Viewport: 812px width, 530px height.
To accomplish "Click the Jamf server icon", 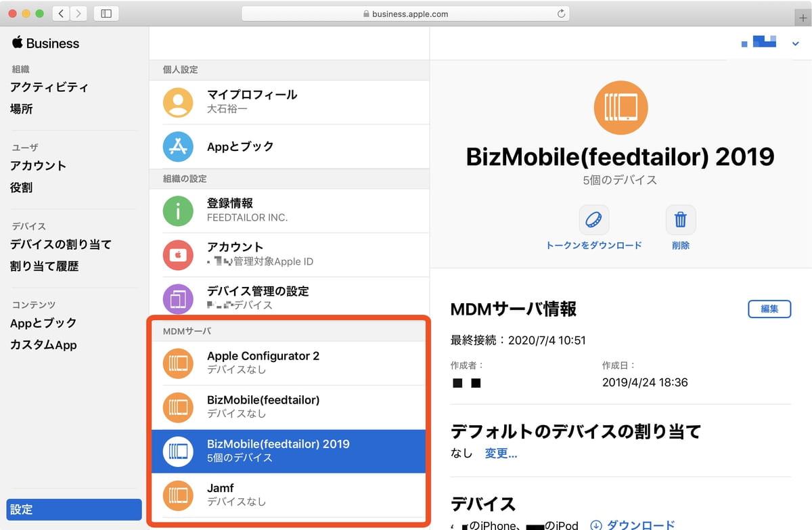I will [178, 495].
